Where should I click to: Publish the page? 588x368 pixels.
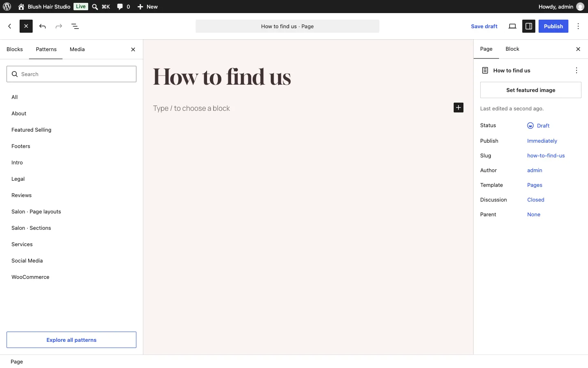(x=553, y=26)
